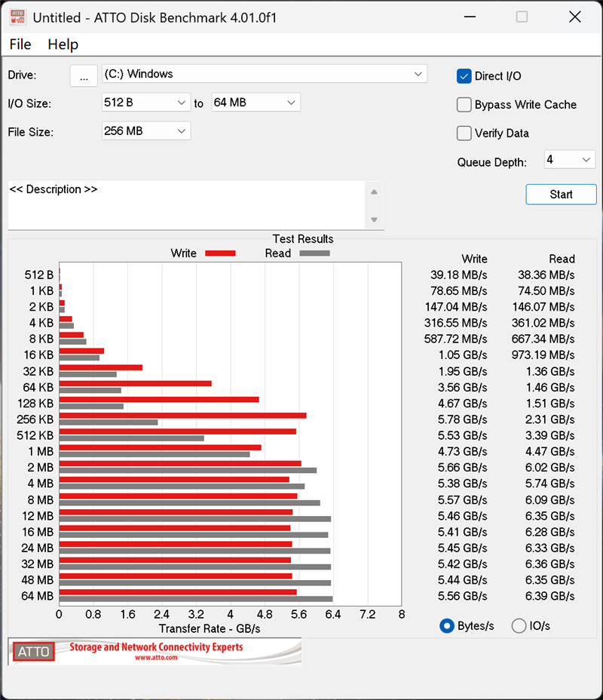603x700 pixels.
Task: Click the Write column header in results
Action: [x=474, y=259]
